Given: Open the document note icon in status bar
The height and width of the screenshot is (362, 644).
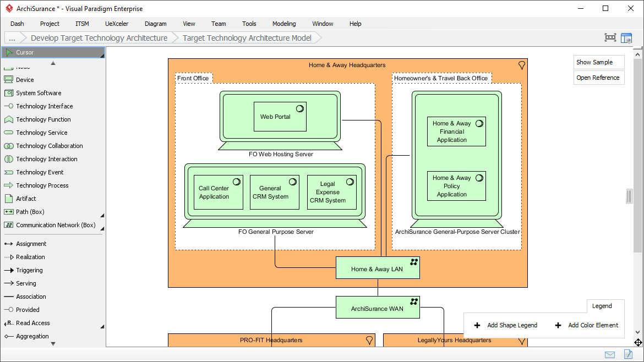Looking at the screenshot, I should (628, 354).
